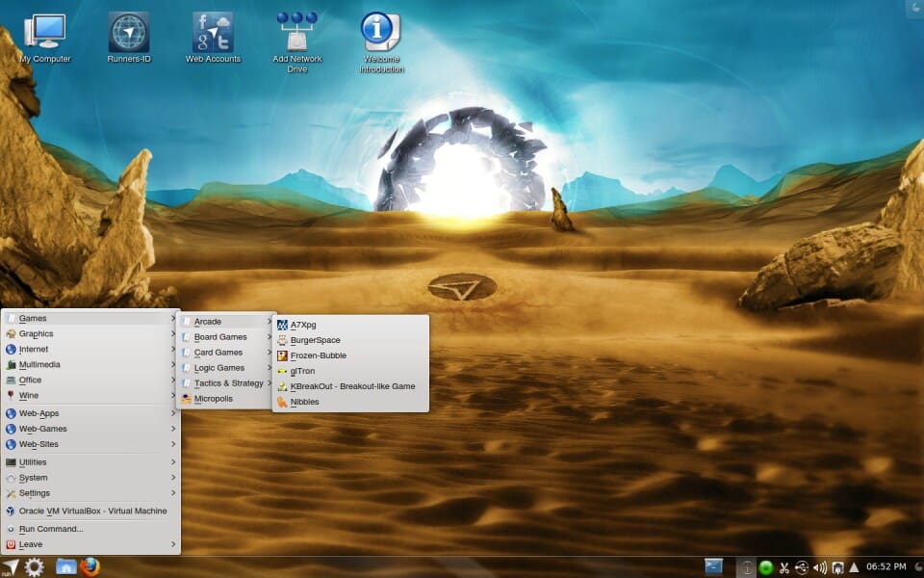The height and width of the screenshot is (578, 924).
Task: Open the System menu category
Action: click(90, 477)
